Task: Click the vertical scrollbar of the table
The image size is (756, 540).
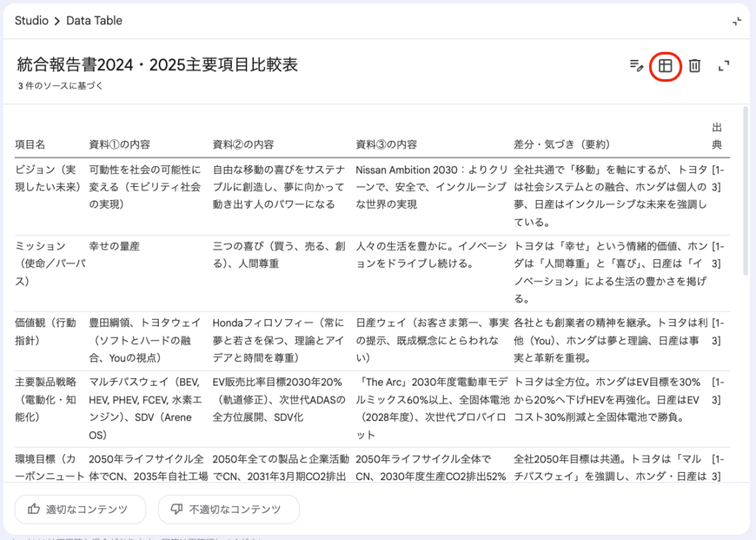Action: click(745, 192)
